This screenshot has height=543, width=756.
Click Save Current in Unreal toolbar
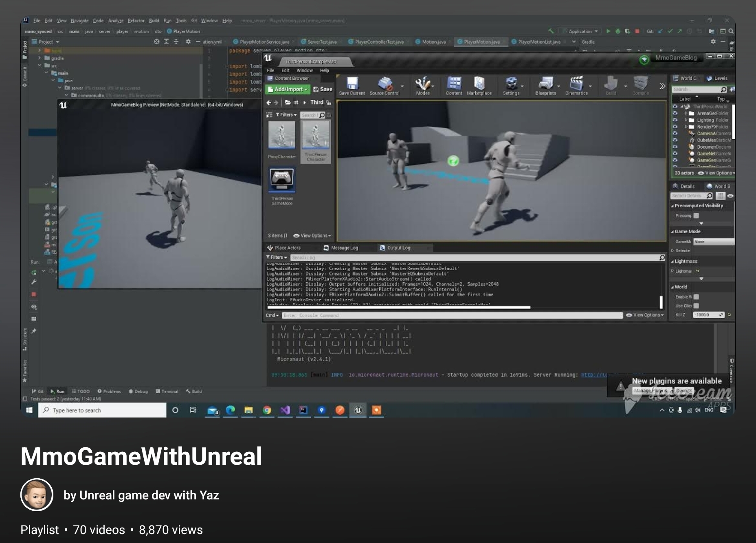click(352, 86)
